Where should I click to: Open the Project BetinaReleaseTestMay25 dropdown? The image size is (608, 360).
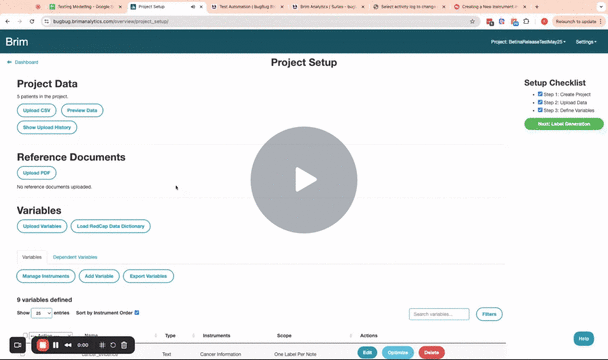point(528,42)
